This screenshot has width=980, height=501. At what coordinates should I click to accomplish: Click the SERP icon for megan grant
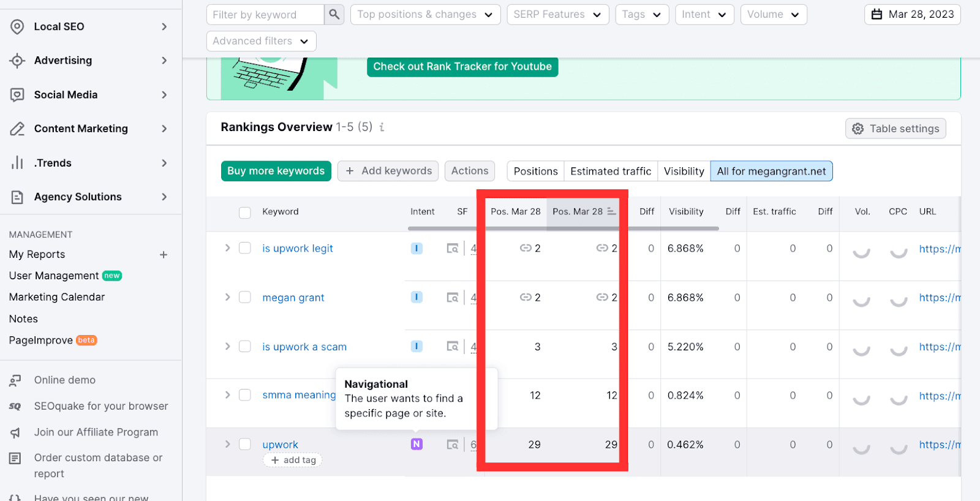[453, 298]
